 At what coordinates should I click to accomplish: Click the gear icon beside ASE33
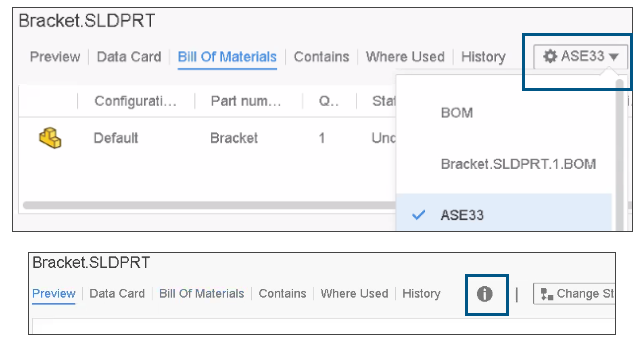550,56
